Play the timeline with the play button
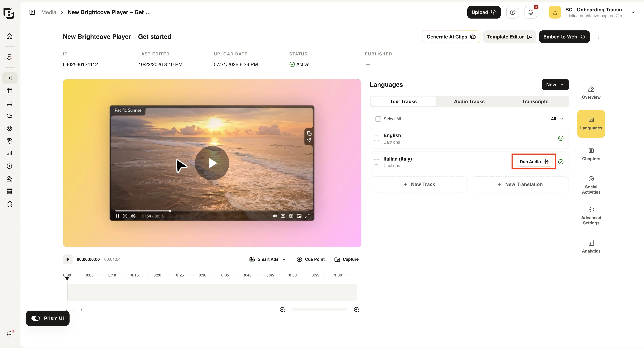644x348 pixels. (x=67, y=259)
